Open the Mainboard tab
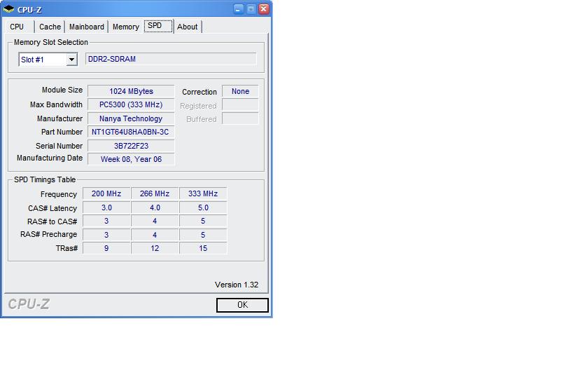Screen dimensions: 588x368 coord(87,27)
